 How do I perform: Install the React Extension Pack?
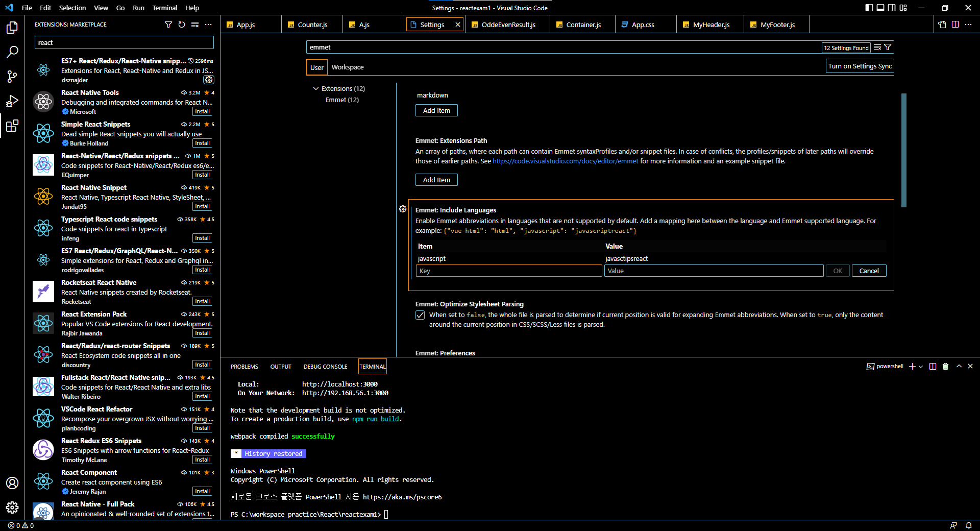coord(203,333)
